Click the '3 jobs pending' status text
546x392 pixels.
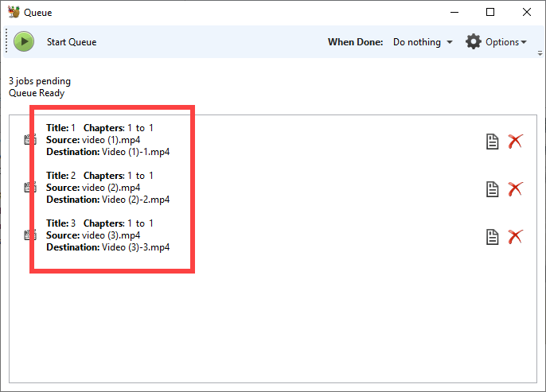coord(40,81)
